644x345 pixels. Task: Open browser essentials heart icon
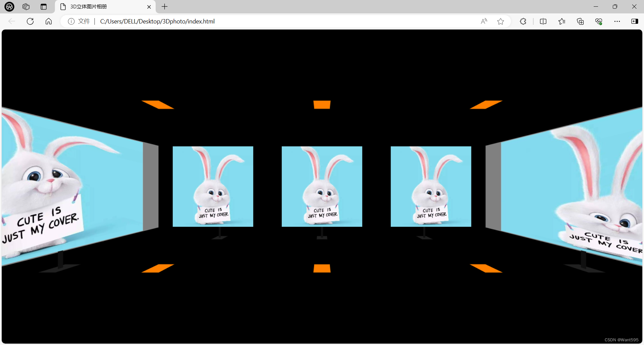pyautogui.click(x=599, y=21)
